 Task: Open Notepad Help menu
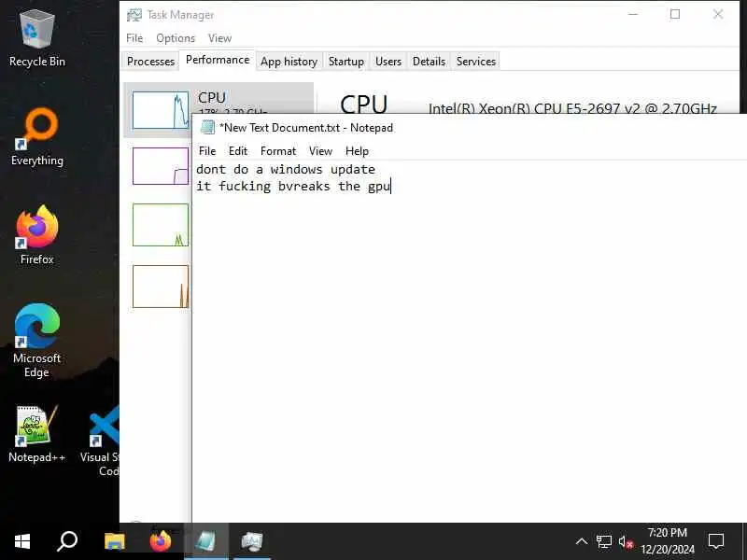(x=357, y=151)
